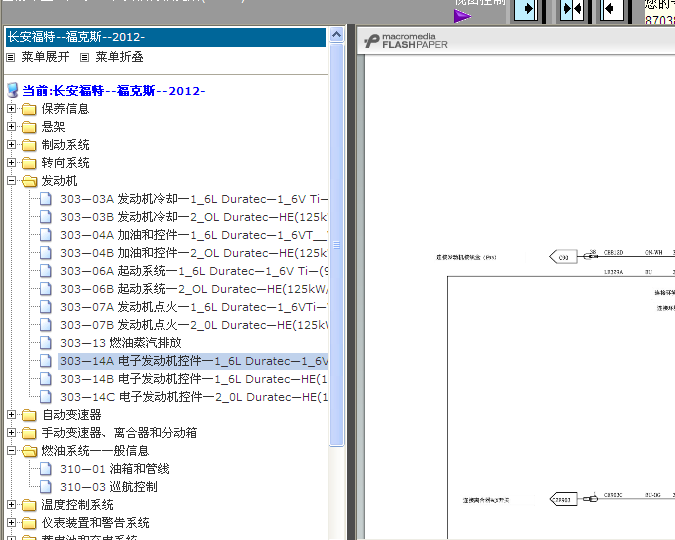Screen dimensions: 675x540
Task: Collapse the 发动机 folder node
Action: point(12,181)
